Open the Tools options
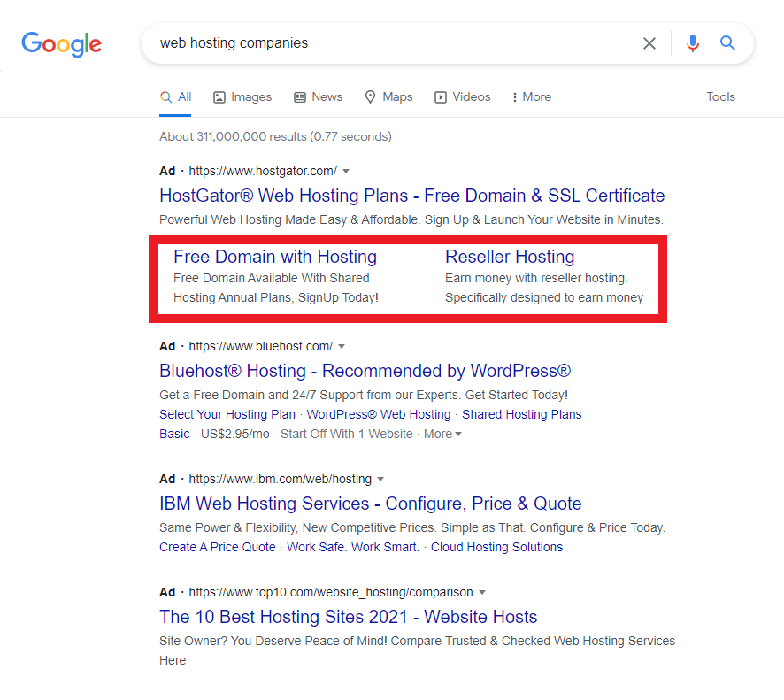This screenshot has height=700, width=784. pos(720,97)
